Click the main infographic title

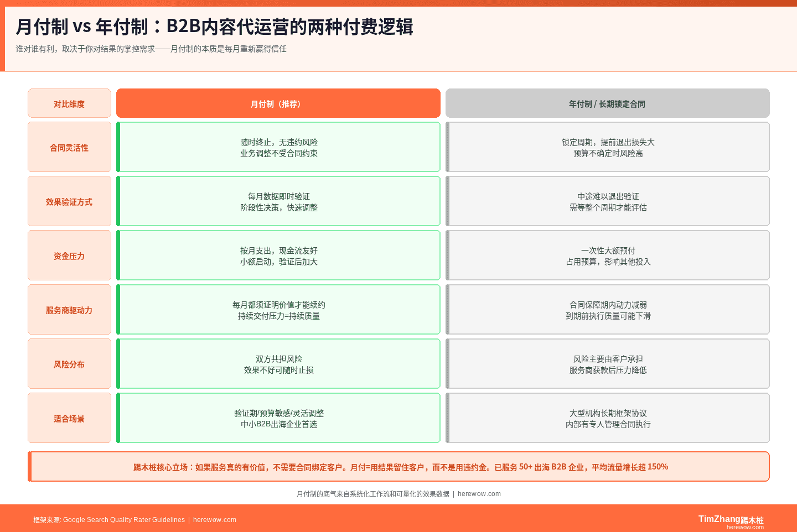pos(215,25)
